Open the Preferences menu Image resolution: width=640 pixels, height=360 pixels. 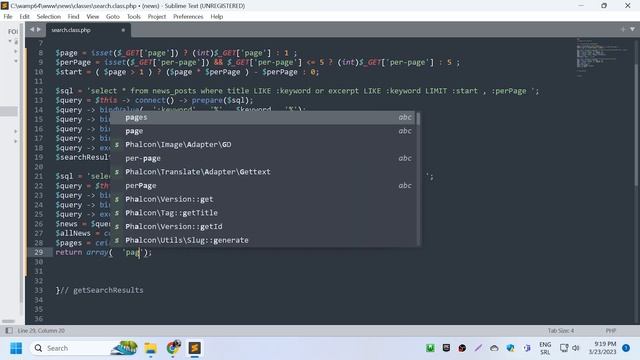pos(188,17)
